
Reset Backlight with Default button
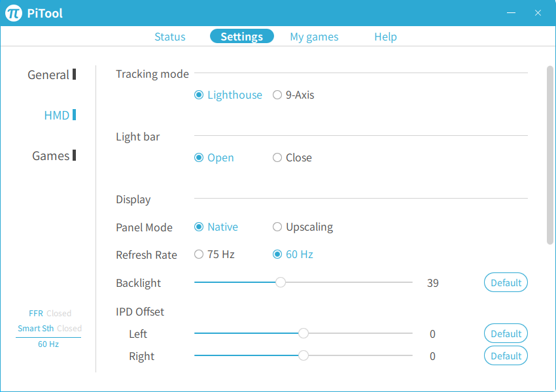tap(506, 282)
